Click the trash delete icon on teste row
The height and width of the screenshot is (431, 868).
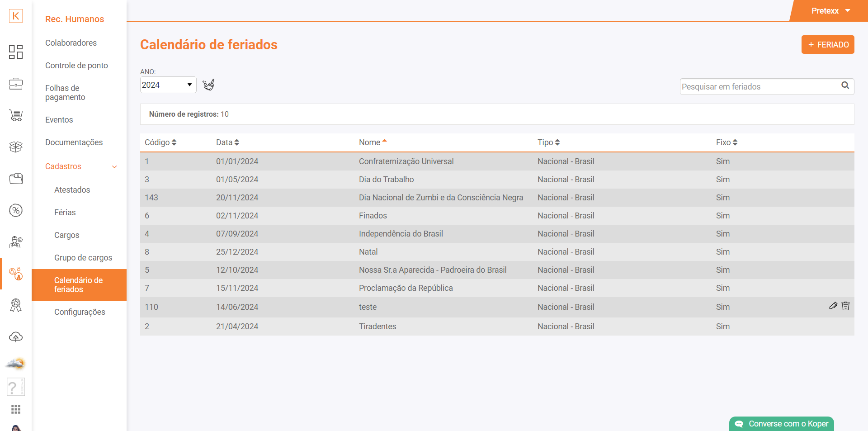click(x=846, y=306)
